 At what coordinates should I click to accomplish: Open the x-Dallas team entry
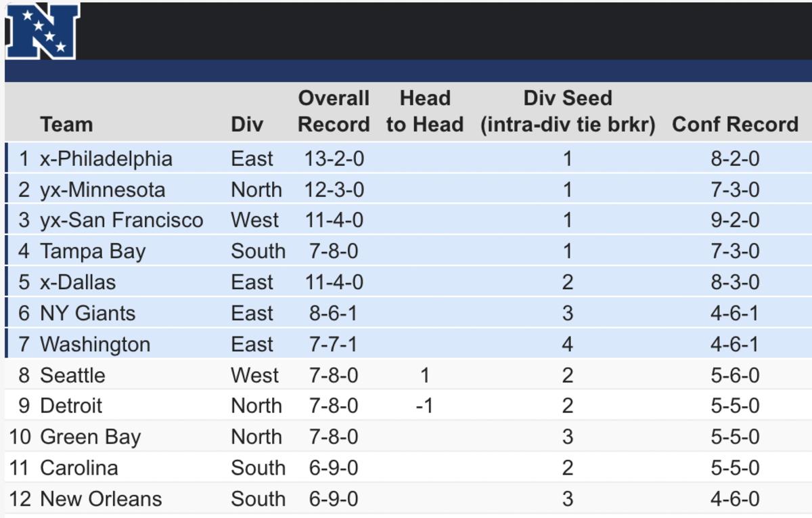pos(78,282)
